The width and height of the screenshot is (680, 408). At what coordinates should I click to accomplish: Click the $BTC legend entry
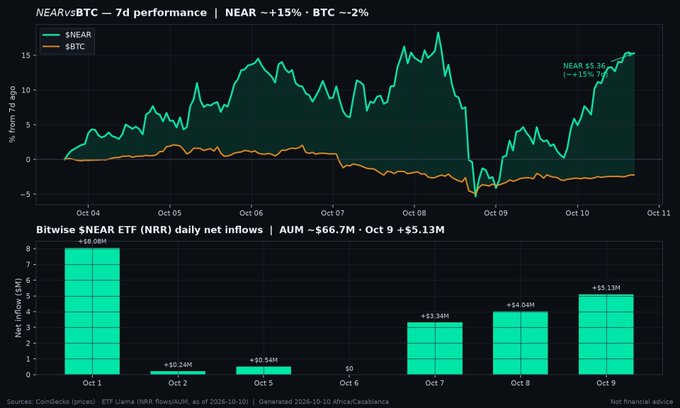pos(64,46)
